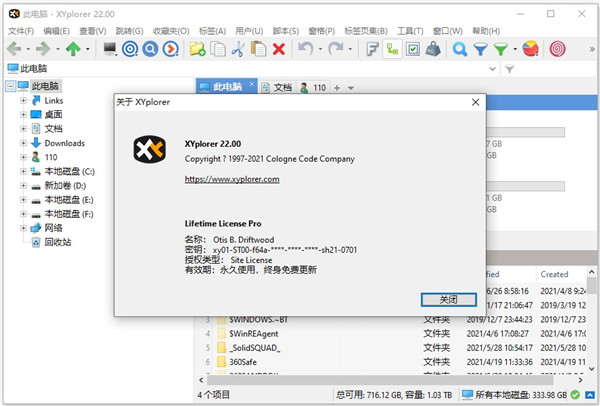Click the XYplorer logo in About dialog
The image size is (600, 406).
150,149
